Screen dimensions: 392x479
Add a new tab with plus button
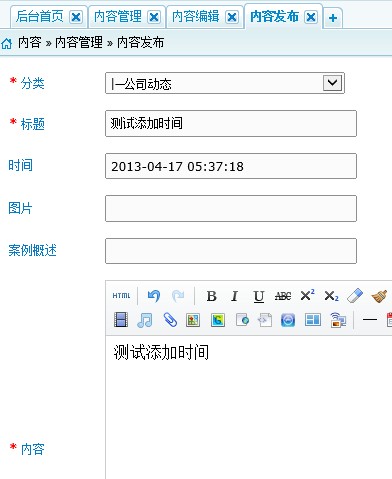[333, 18]
